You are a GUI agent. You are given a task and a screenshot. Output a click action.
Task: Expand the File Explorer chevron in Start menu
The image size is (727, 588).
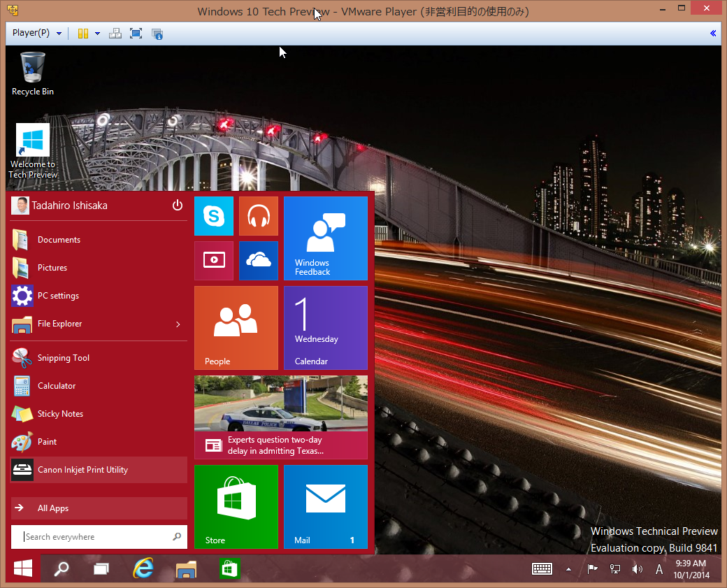click(x=180, y=324)
